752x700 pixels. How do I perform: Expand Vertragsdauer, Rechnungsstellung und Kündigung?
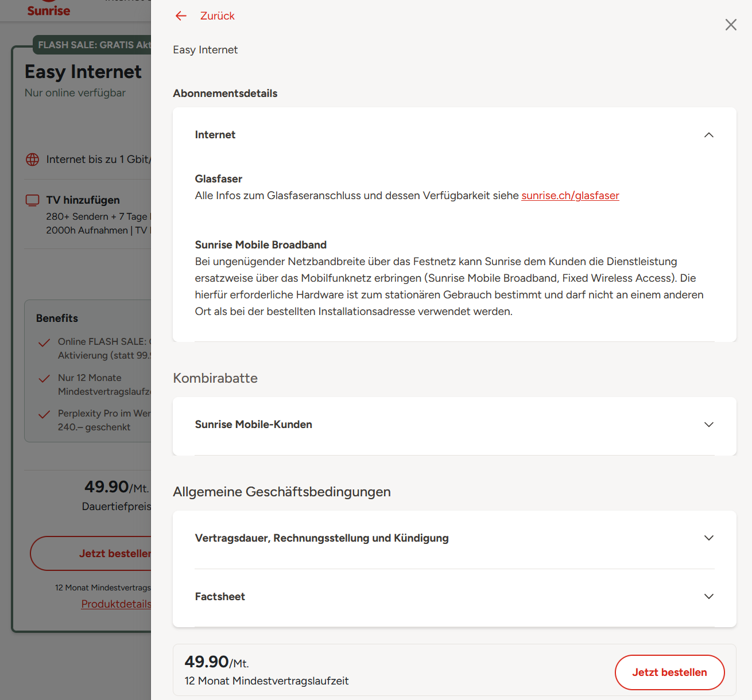(x=708, y=538)
